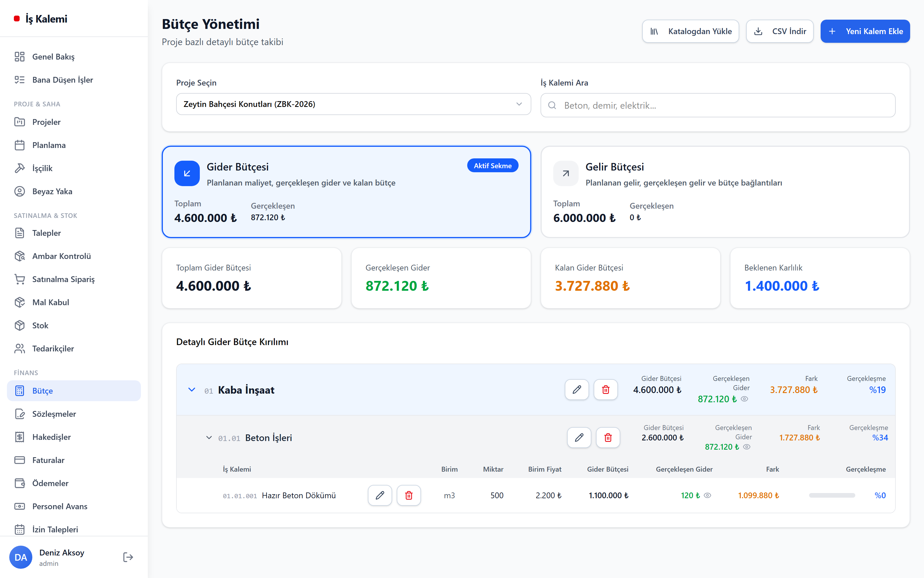
Task: Open İzin Talepleri in the sidebar
Action: tap(74, 529)
